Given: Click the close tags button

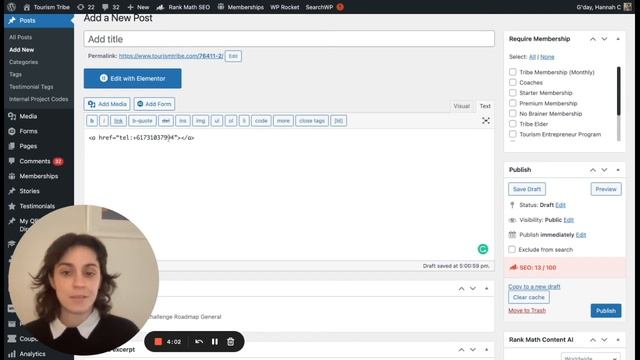Looking at the screenshot, I should point(312,121).
